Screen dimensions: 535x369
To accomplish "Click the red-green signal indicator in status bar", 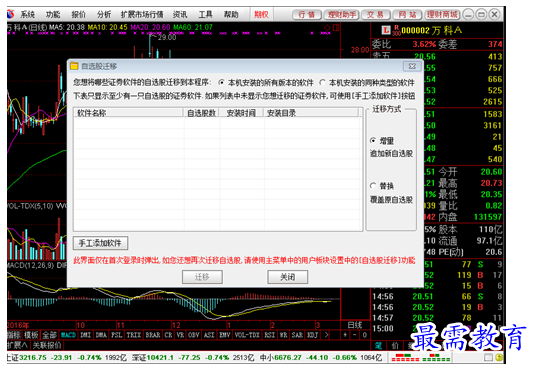I will point(421,358).
